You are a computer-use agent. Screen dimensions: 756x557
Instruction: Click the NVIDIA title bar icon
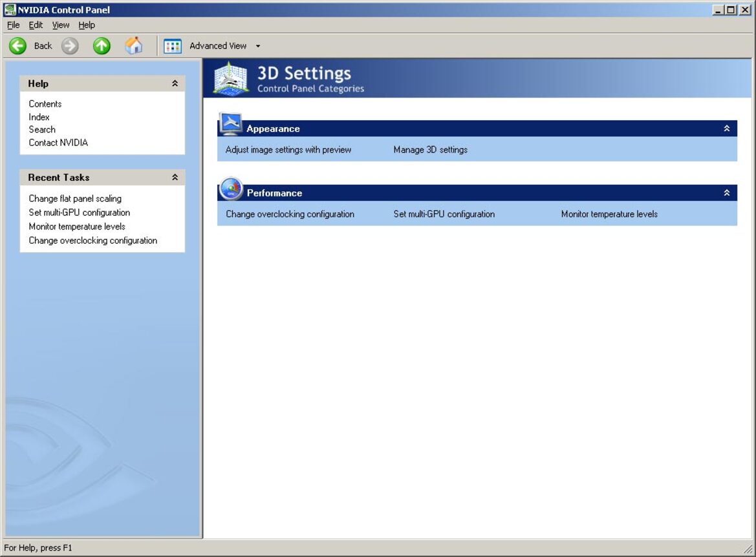tap(10, 10)
